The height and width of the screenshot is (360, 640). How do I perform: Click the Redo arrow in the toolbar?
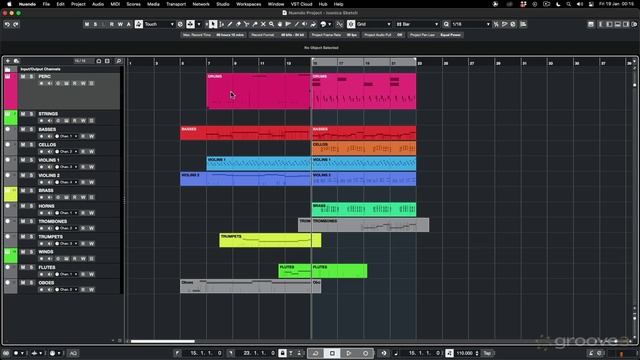(x=16, y=24)
